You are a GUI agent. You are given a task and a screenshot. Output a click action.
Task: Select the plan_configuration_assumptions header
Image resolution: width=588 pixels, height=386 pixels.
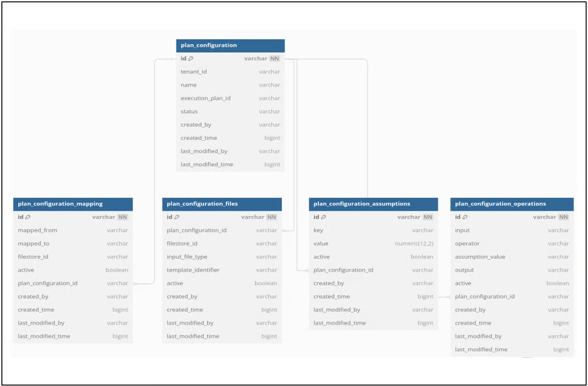pyautogui.click(x=373, y=204)
